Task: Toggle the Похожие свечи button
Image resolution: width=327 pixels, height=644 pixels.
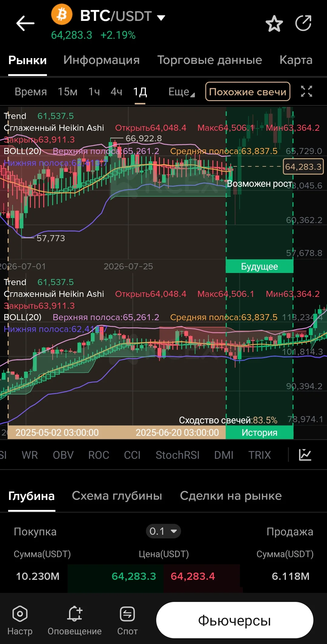Action: pyautogui.click(x=248, y=91)
